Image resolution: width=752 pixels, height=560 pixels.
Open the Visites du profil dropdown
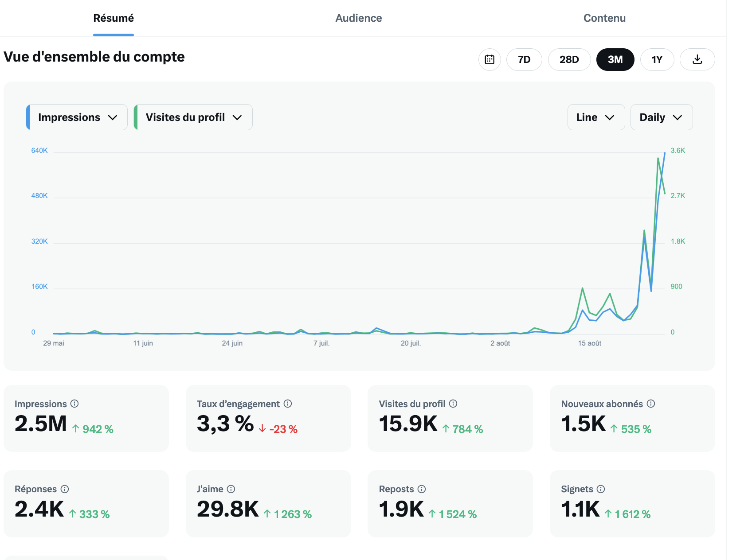pos(193,117)
